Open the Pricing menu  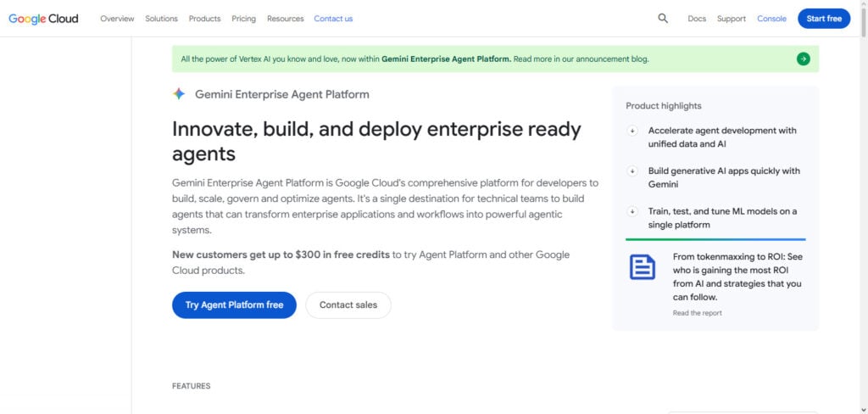click(243, 19)
